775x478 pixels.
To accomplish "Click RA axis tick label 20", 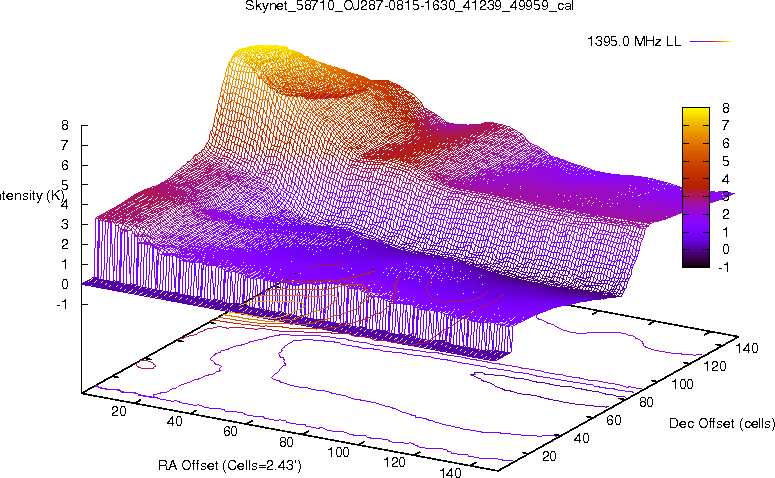I will [x=119, y=411].
